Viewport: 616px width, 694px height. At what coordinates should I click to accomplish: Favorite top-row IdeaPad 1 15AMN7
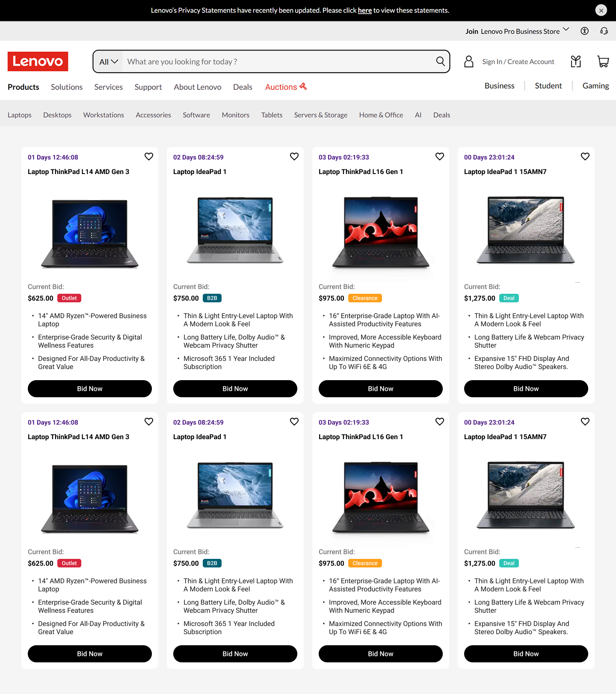(x=585, y=157)
